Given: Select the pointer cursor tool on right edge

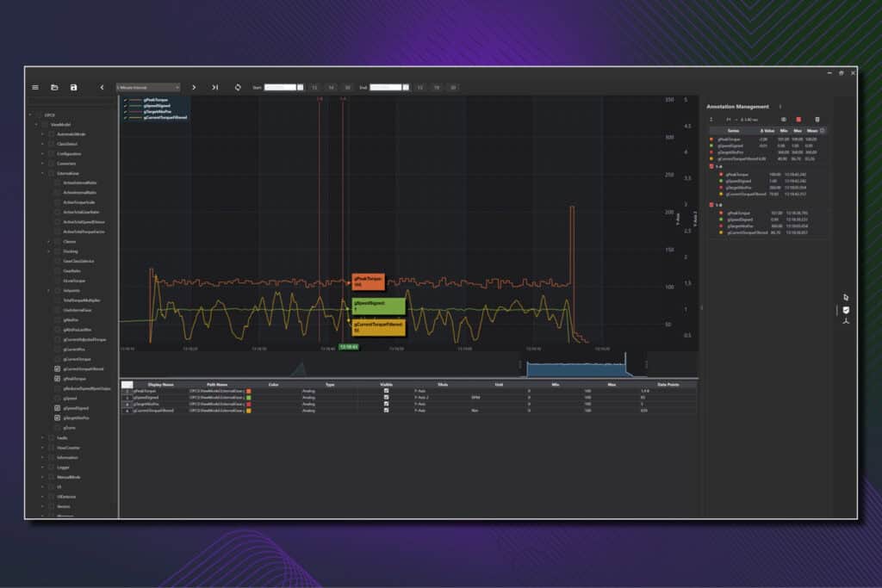Looking at the screenshot, I should tap(846, 297).
